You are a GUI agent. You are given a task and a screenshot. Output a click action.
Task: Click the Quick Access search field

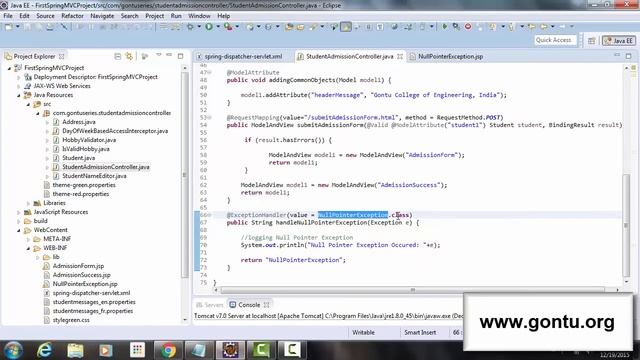pyautogui.click(x=555, y=40)
